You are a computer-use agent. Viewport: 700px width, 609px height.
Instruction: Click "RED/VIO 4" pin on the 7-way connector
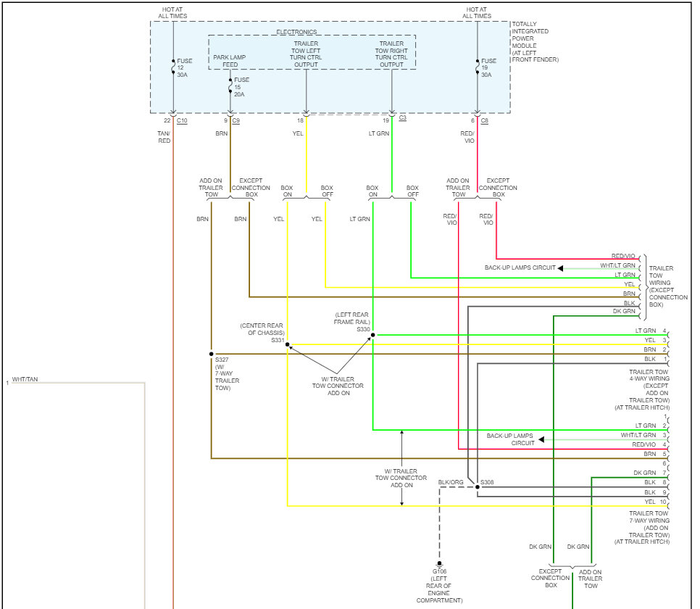pyautogui.click(x=649, y=445)
